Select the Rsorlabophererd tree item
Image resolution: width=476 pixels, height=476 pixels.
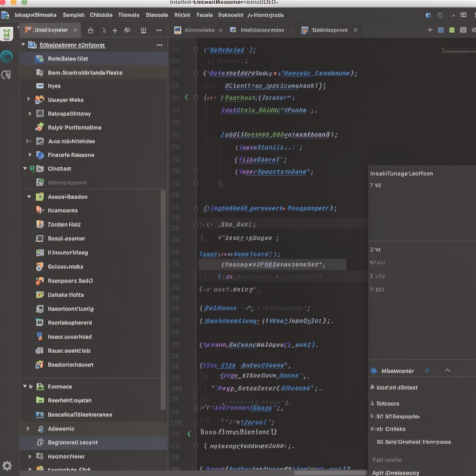91,323
